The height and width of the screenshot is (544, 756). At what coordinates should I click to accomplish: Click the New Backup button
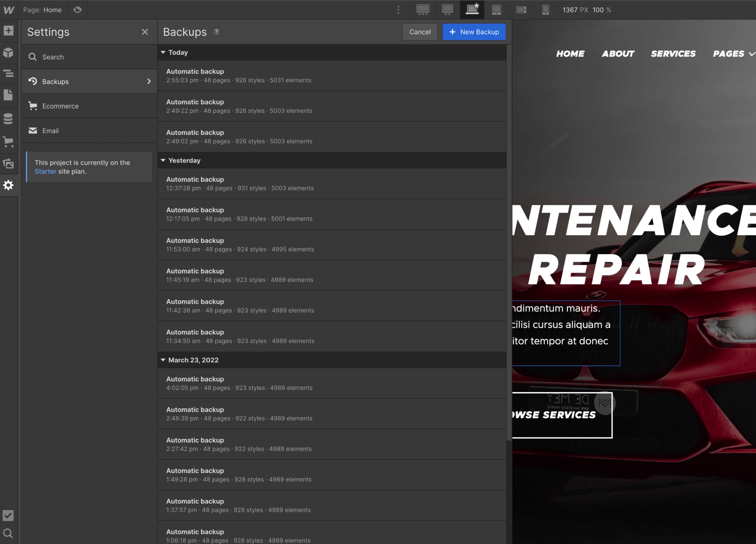point(474,32)
